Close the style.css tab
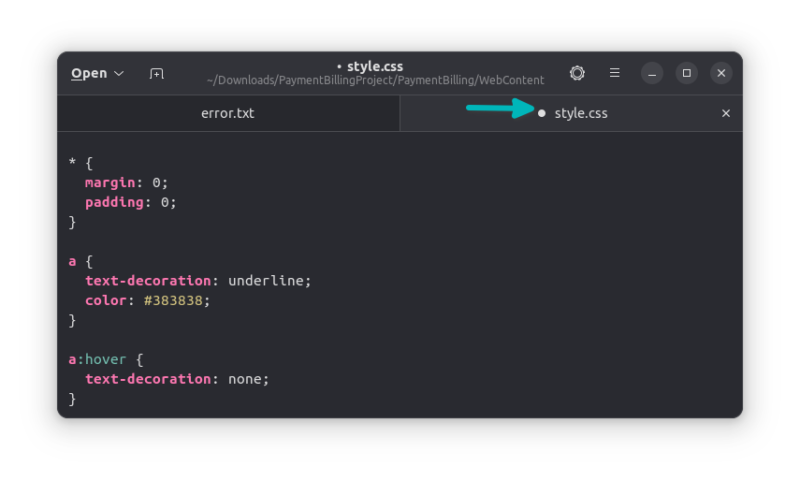The height and width of the screenshot is (481, 800). pos(726,113)
